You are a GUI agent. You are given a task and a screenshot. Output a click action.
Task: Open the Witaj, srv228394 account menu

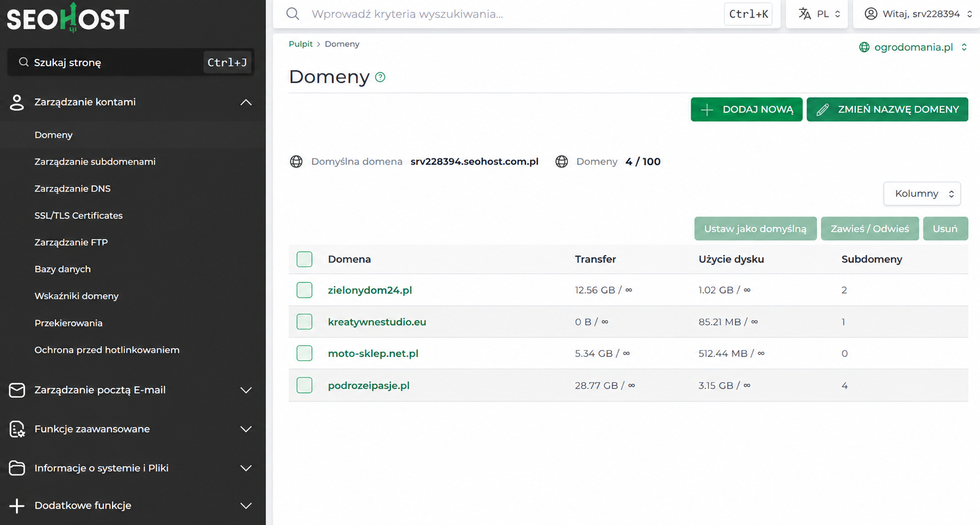point(917,14)
